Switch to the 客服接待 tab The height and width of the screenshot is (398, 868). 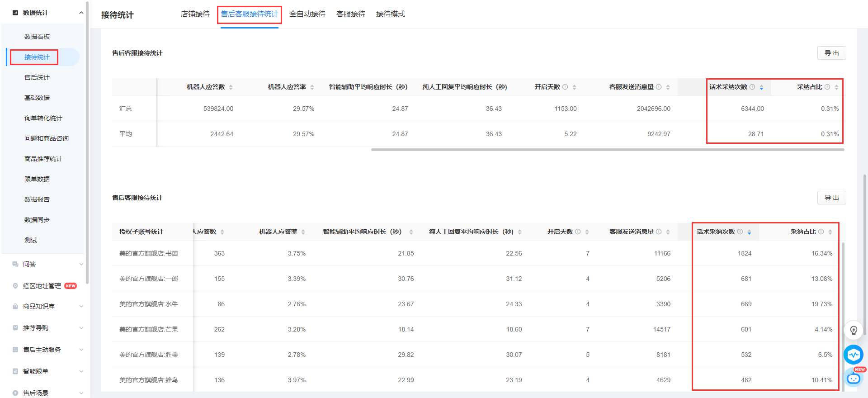[351, 14]
